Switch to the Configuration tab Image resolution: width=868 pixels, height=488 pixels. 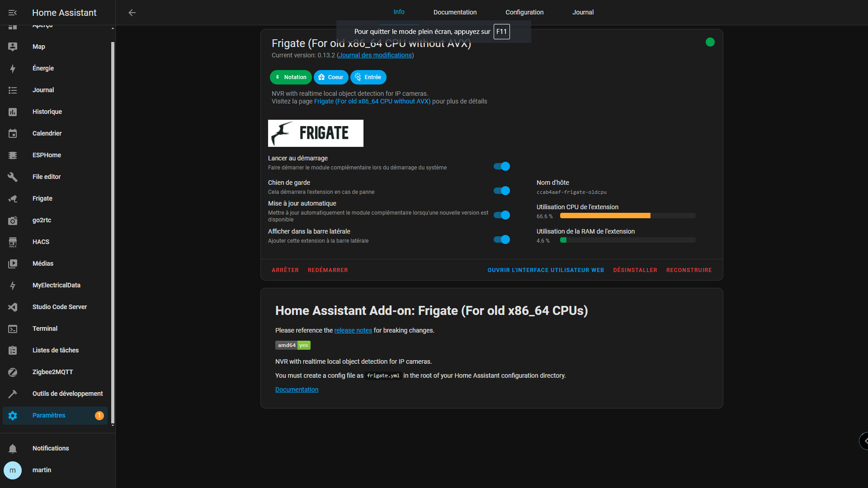click(x=524, y=12)
